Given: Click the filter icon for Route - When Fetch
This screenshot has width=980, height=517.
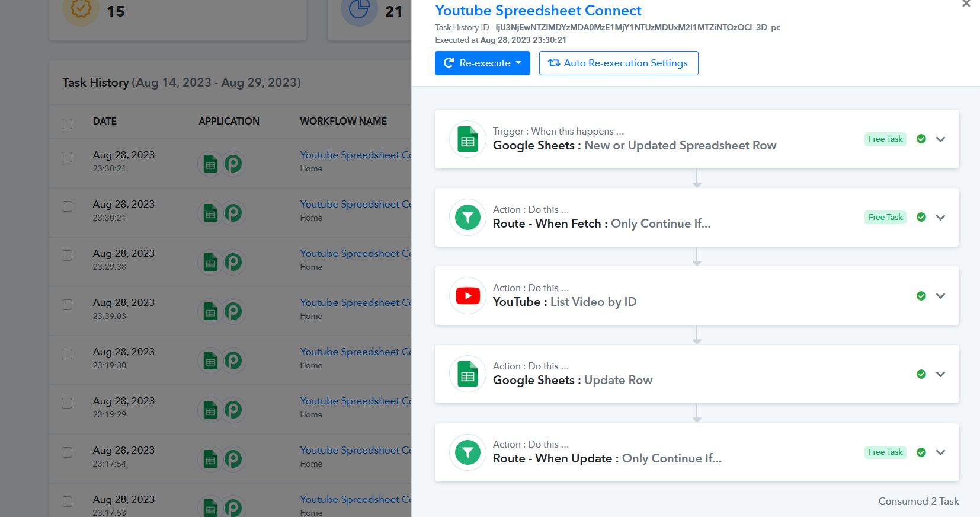Looking at the screenshot, I should click(x=467, y=218).
